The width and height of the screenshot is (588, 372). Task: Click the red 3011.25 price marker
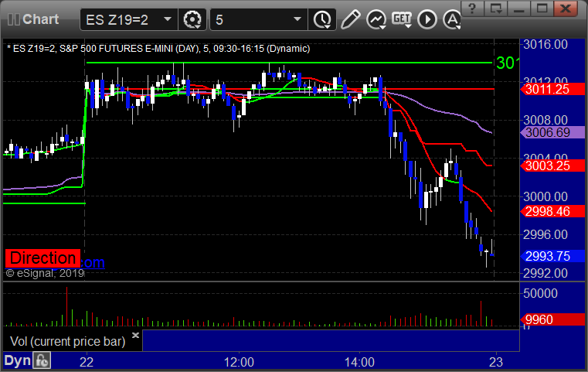coord(552,90)
